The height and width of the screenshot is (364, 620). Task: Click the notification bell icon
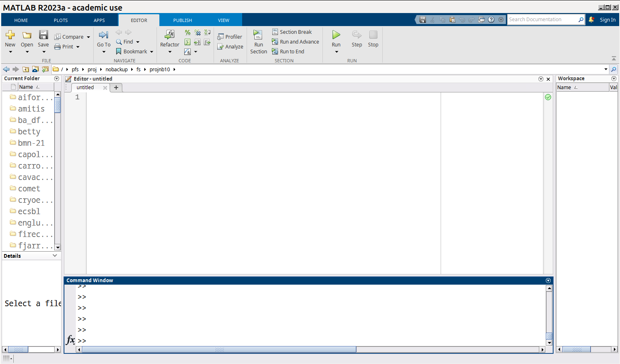(x=591, y=20)
